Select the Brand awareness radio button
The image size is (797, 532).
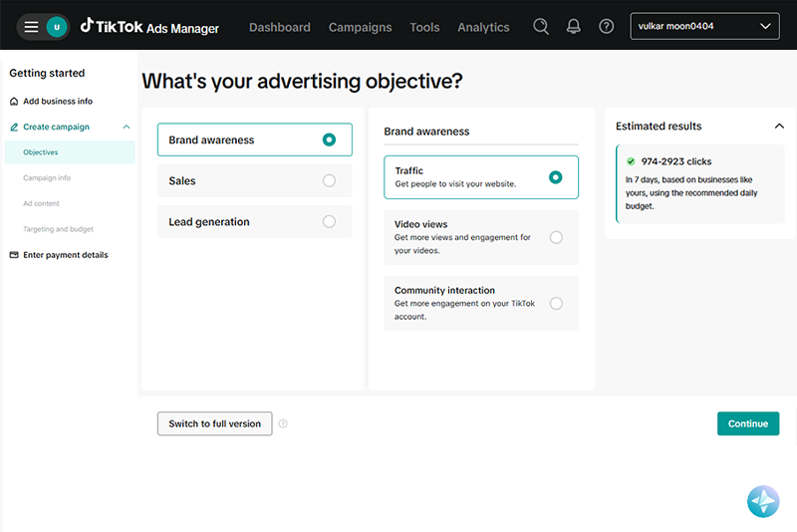[329, 139]
